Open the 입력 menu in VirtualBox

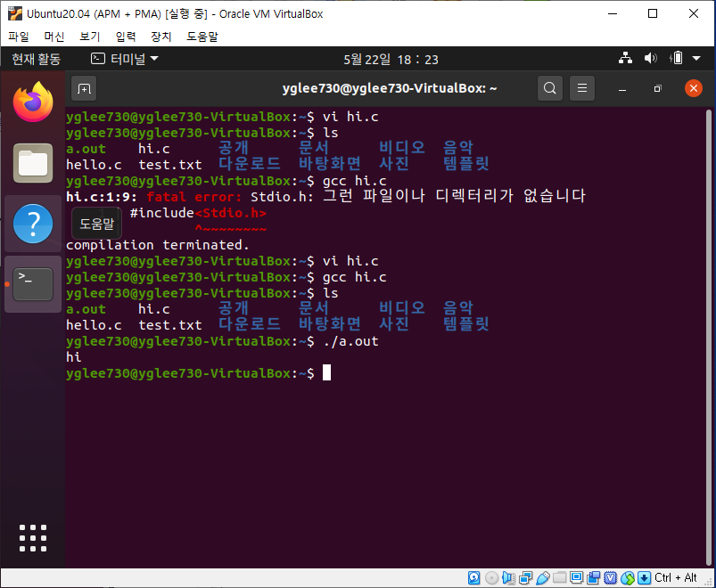point(126,37)
